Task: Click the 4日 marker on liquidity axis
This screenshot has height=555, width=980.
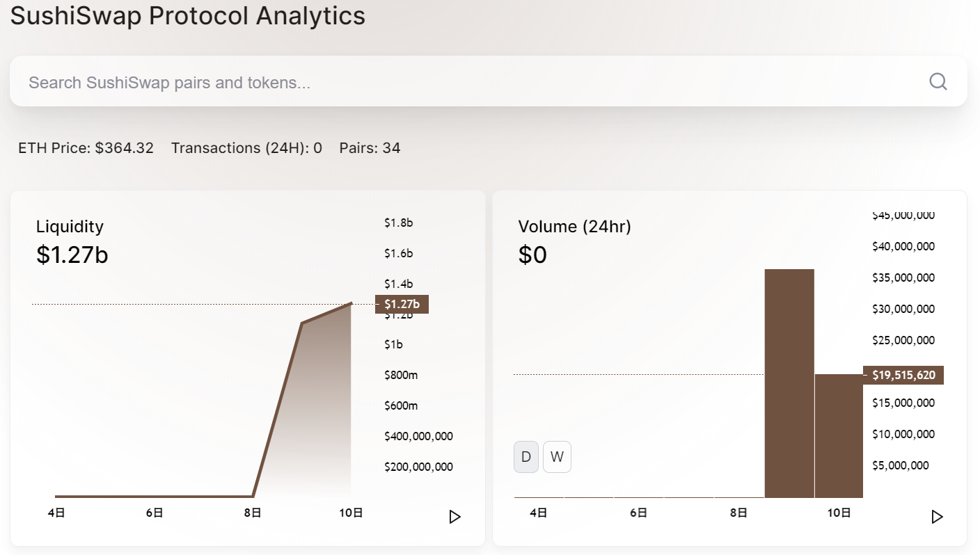Action: pos(56,513)
